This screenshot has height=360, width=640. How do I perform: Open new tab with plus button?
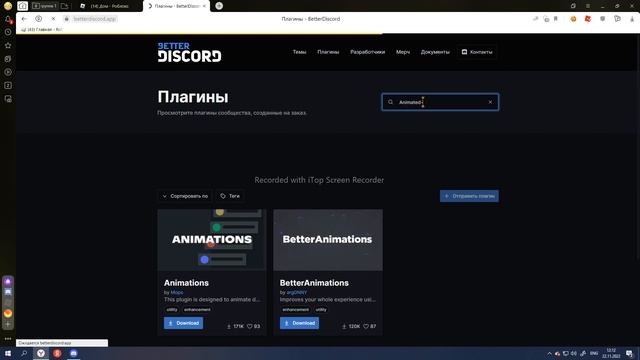tap(219, 6)
